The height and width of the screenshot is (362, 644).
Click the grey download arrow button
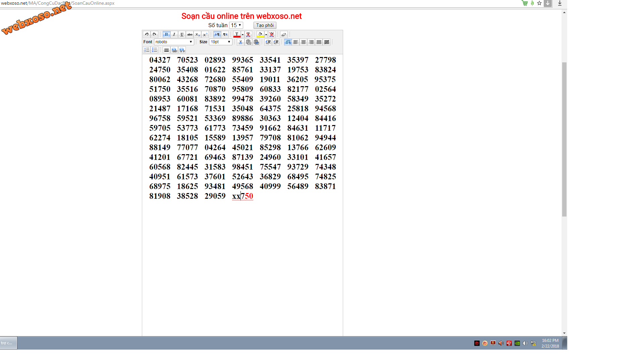pyautogui.click(x=548, y=3)
